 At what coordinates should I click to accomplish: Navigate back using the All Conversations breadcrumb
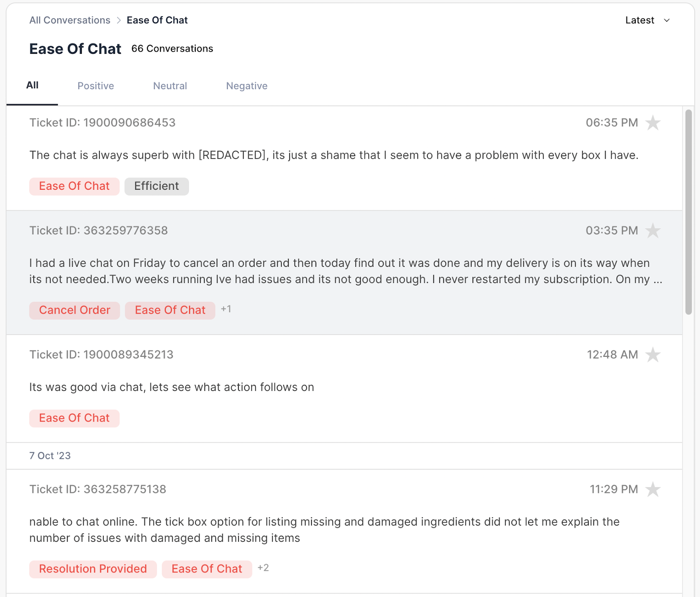click(x=70, y=20)
